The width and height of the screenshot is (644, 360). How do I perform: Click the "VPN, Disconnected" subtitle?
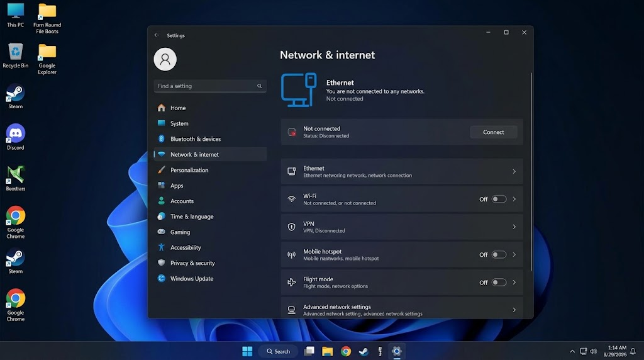[x=324, y=230]
